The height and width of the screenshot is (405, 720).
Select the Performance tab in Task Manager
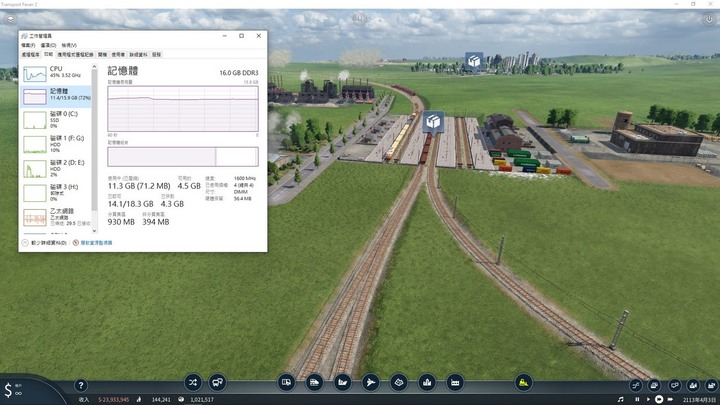click(x=48, y=54)
